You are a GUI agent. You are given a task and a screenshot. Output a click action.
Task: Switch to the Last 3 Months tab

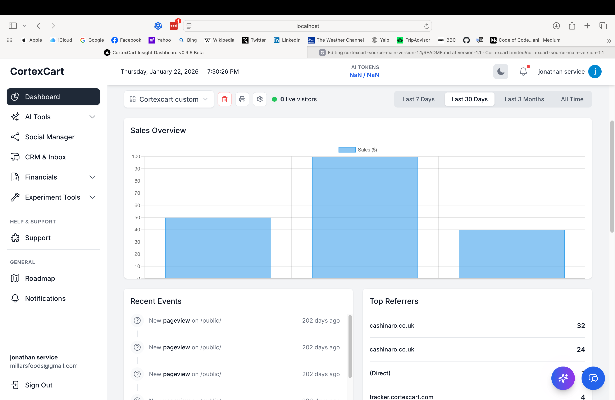[523, 99]
